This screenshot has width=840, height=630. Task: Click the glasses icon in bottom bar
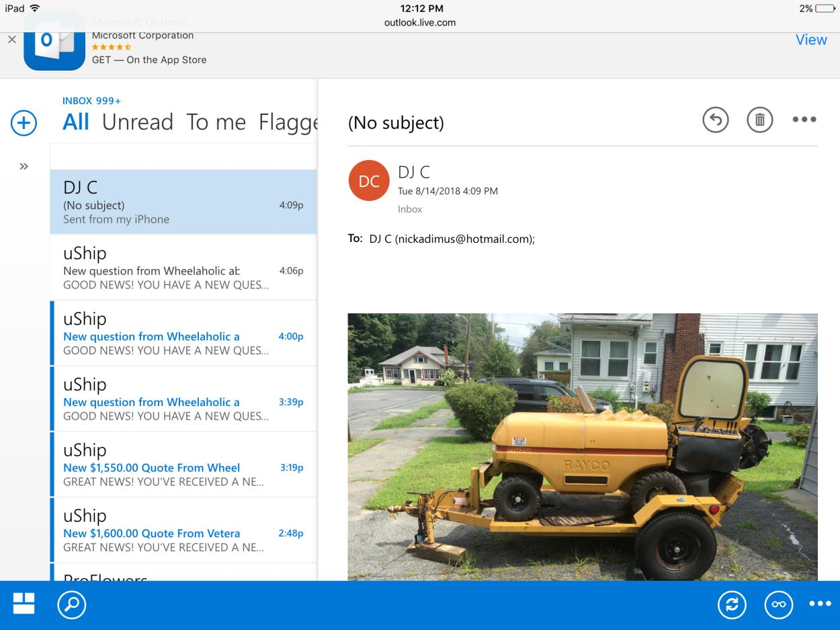click(778, 604)
